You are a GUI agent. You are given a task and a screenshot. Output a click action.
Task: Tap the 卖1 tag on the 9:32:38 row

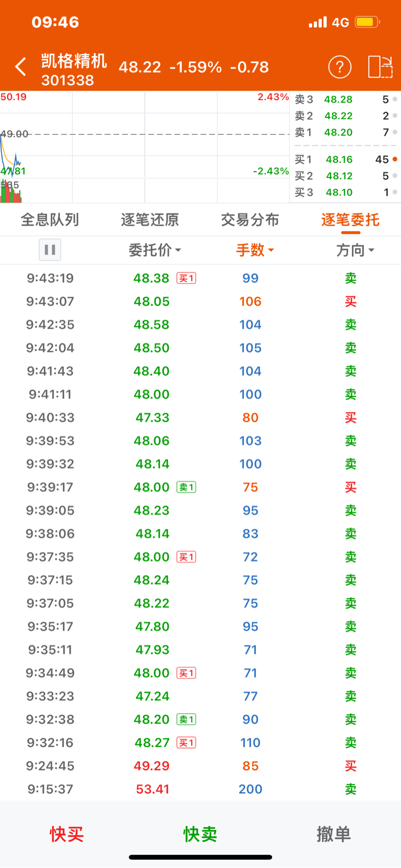(x=186, y=720)
